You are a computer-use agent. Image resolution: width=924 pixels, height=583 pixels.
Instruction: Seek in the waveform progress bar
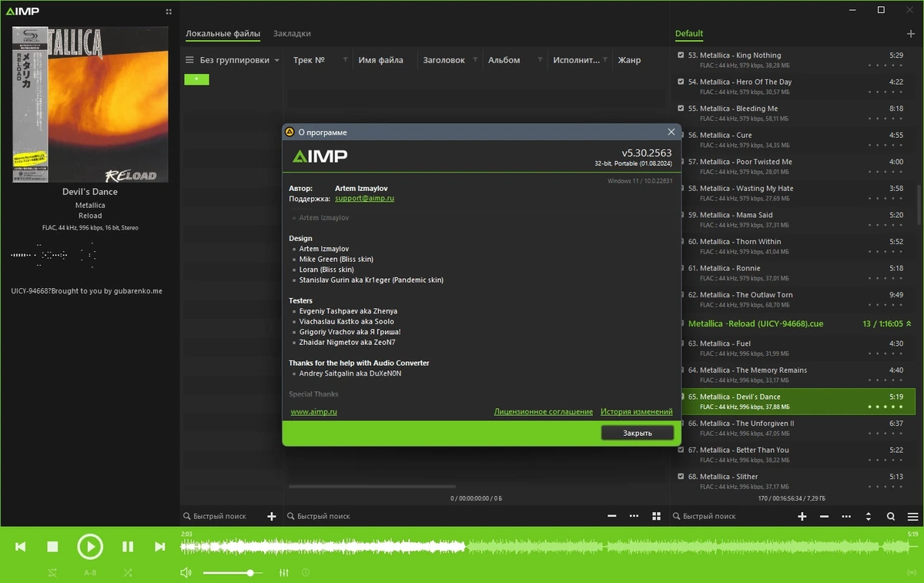(547, 547)
